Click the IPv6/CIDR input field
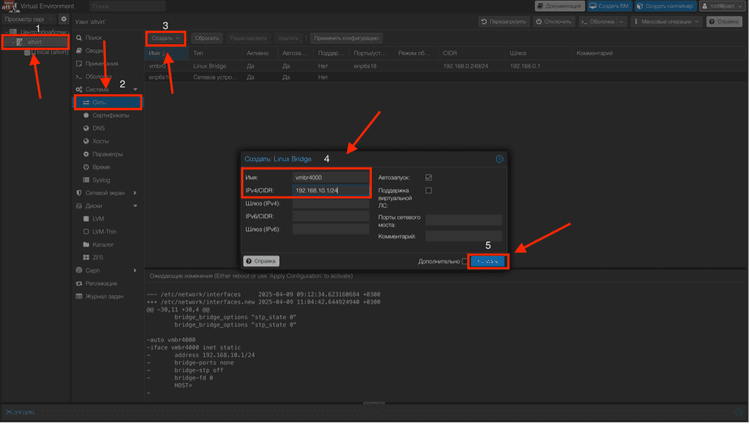Image resolution: width=750 pixels, height=424 pixels. click(331, 216)
